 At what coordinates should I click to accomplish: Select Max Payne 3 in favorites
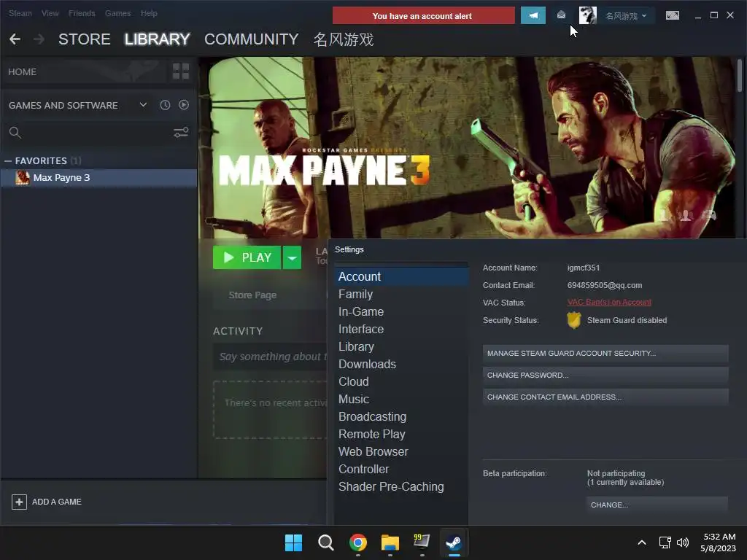98,178
